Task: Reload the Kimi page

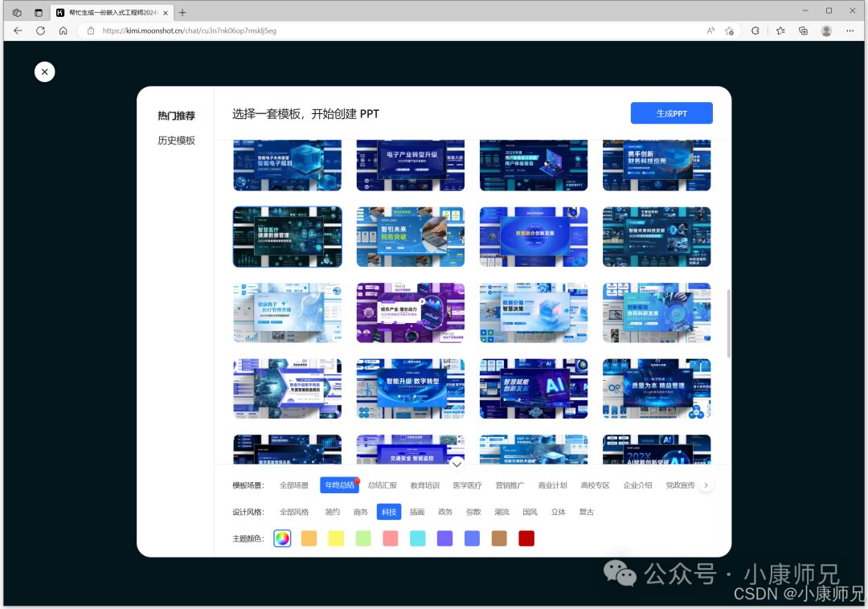Action: click(40, 31)
